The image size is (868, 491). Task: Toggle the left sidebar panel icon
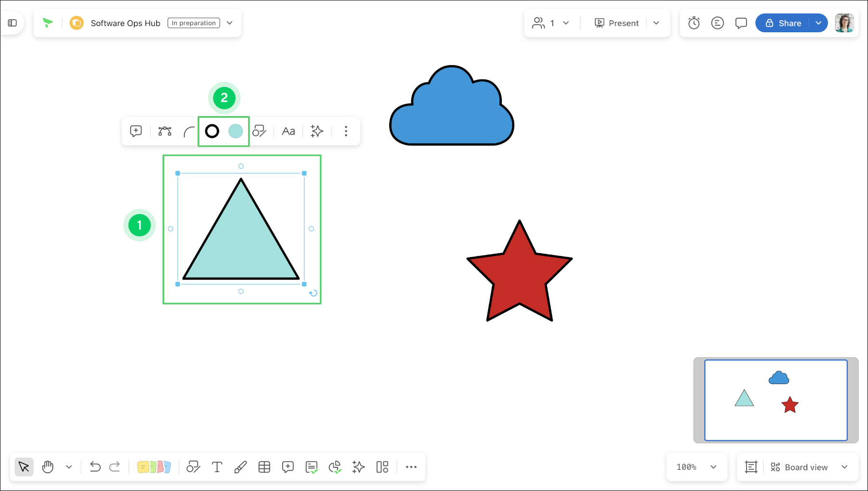click(x=13, y=23)
